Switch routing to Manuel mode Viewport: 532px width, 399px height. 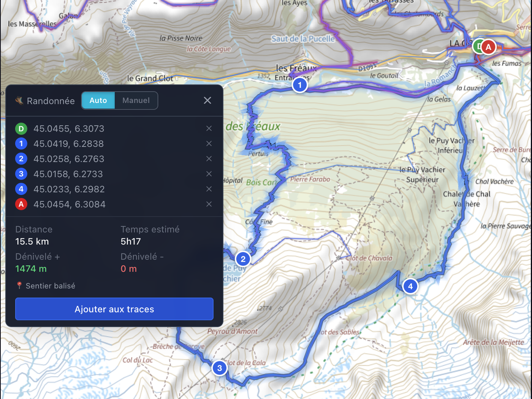pyautogui.click(x=136, y=100)
